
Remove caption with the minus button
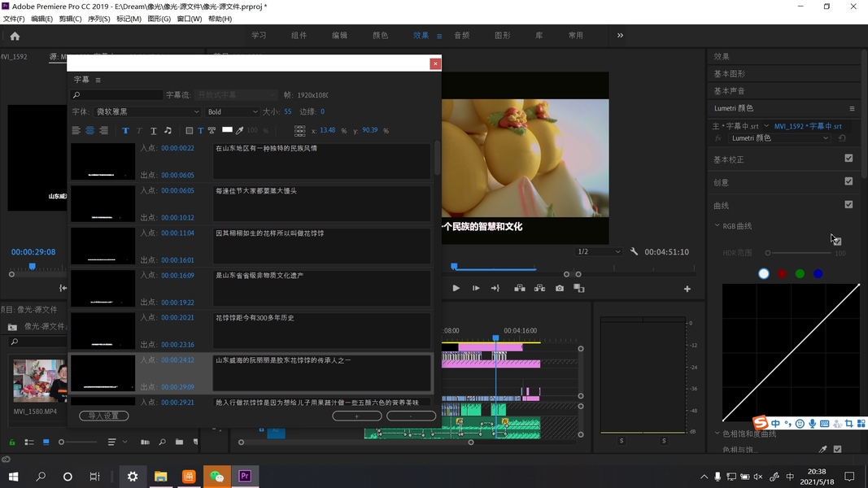[x=412, y=416]
